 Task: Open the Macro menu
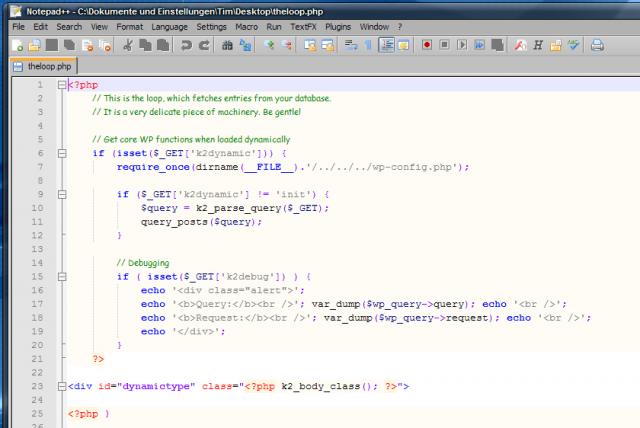[247, 27]
